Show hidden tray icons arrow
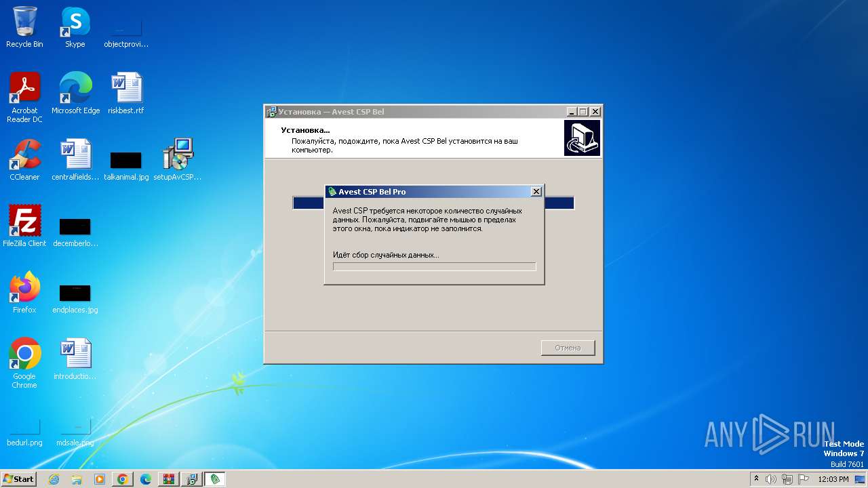 [x=757, y=479]
